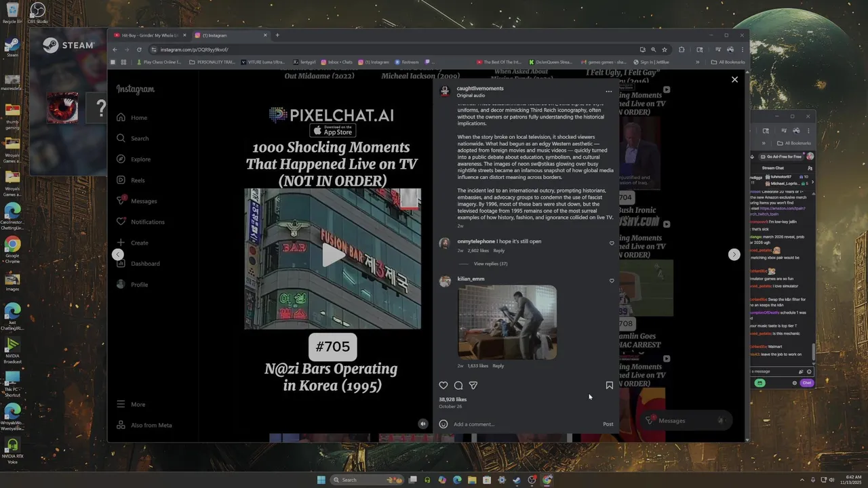Image resolution: width=868 pixels, height=488 pixels.
Task: Go to Explore in the Instagram sidebar
Action: 134,159
